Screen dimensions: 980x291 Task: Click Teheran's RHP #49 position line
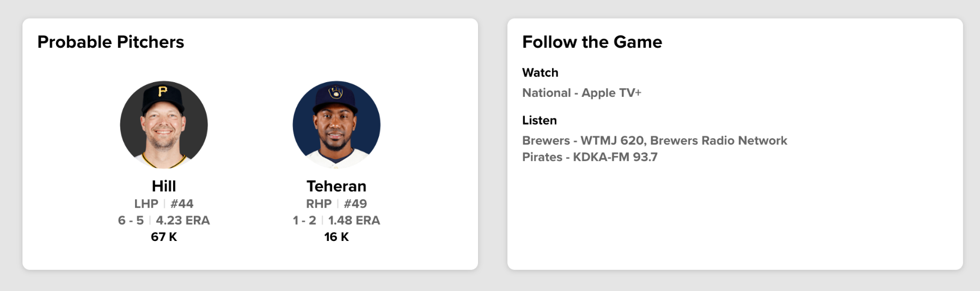(x=336, y=204)
